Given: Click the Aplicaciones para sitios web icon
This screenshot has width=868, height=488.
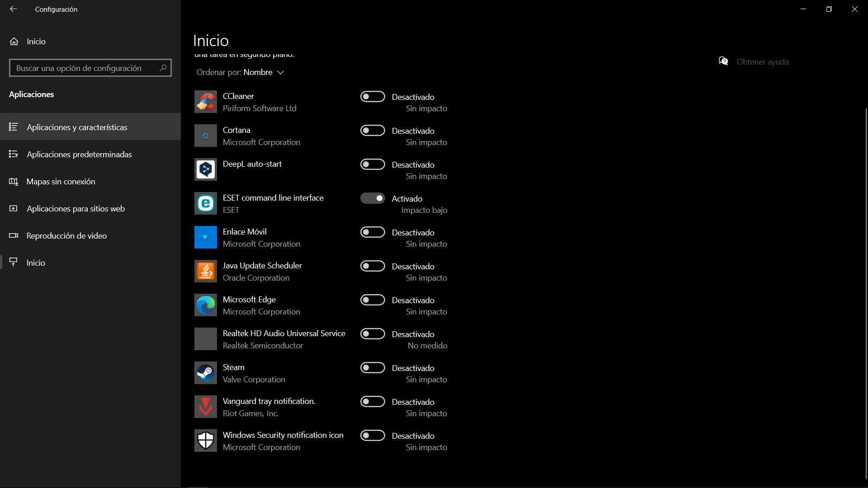Looking at the screenshot, I should pos(14,208).
